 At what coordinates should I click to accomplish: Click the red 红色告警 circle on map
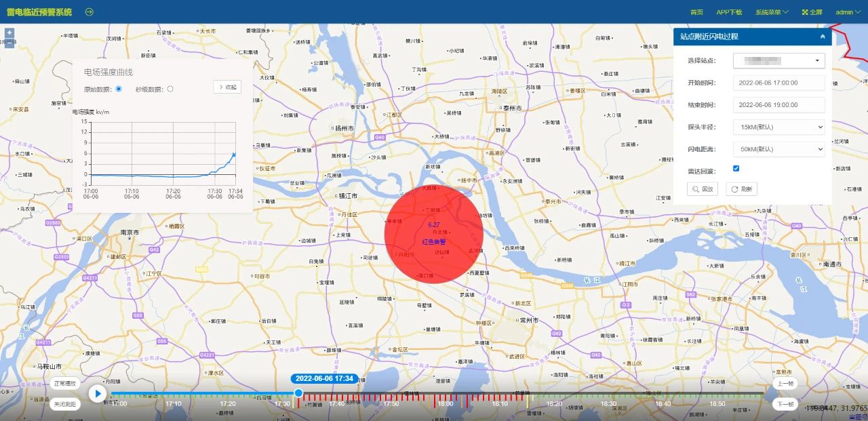point(434,233)
